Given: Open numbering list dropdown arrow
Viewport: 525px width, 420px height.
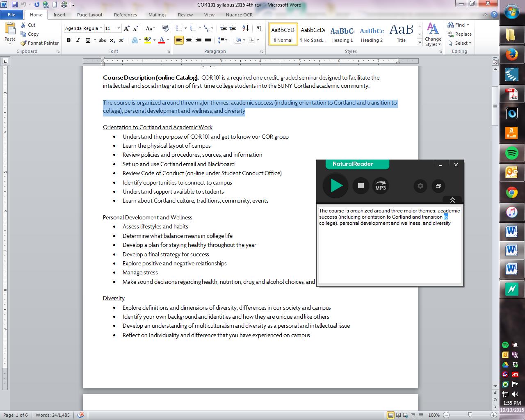Looking at the screenshot, I should pos(200,28).
